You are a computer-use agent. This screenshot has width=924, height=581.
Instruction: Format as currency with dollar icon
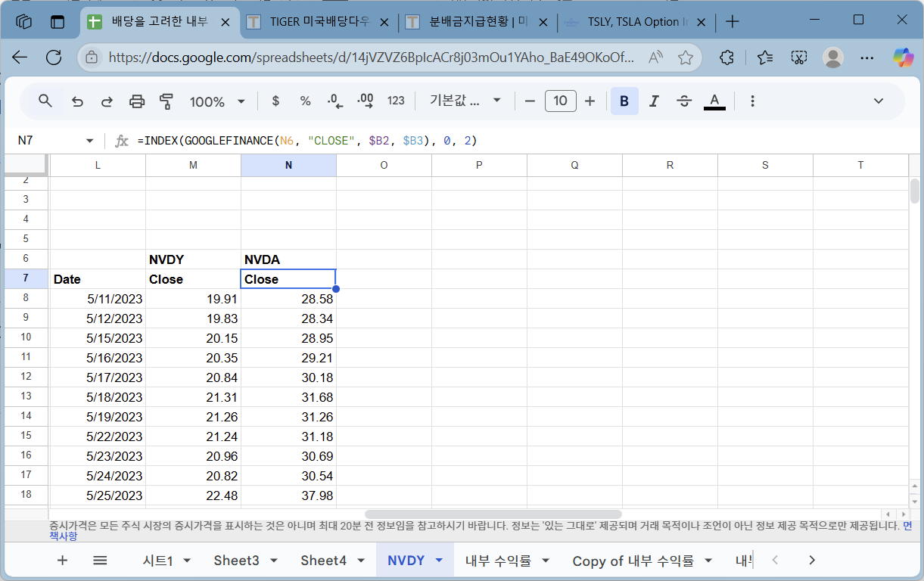pyautogui.click(x=275, y=101)
